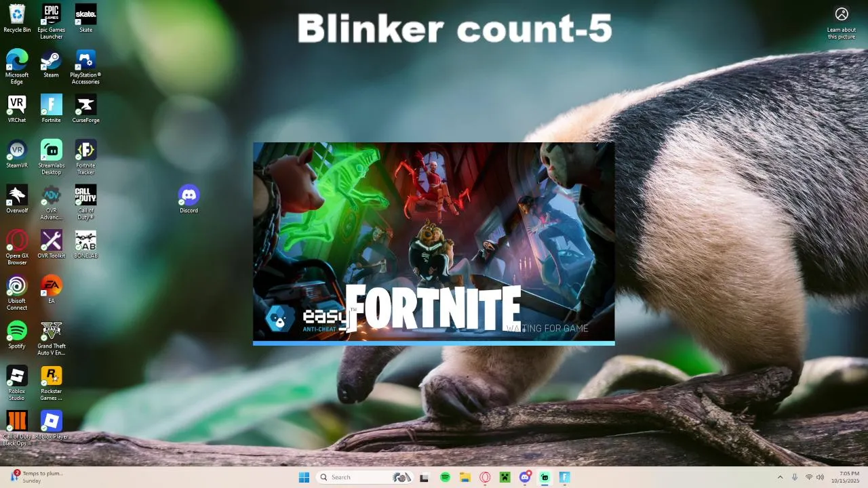Open Call of Duty Black Ops III shortcut
The width and height of the screenshot is (868, 488).
17,428
